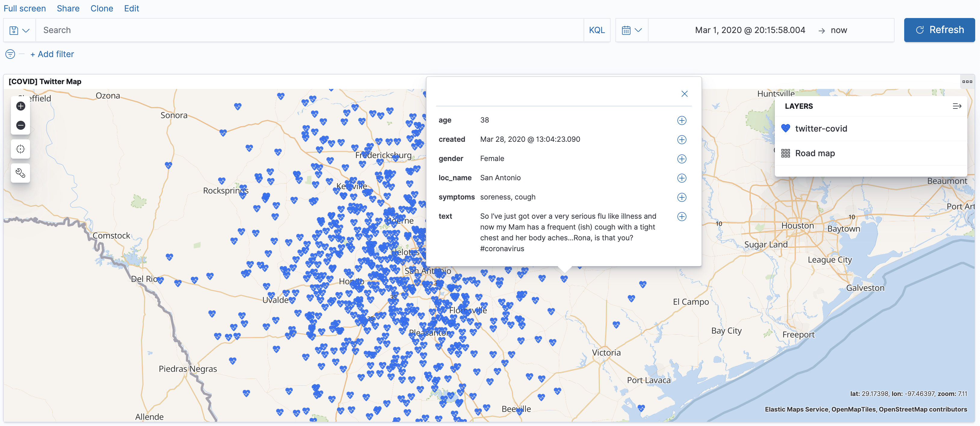Image resolution: width=980 pixels, height=426 pixels.
Task: Add filter for loc_name San Antonio
Action: coord(681,178)
